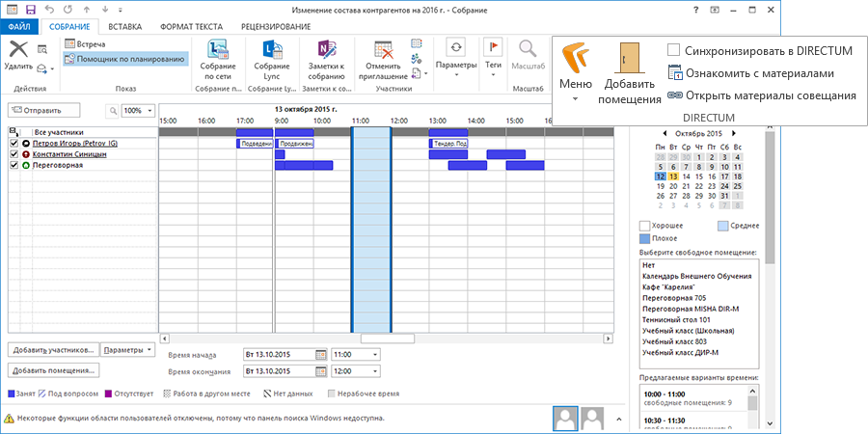Expand the DIRECTUM Меню dropdown
This screenshot has width=868, height=434.
[574, 98]
